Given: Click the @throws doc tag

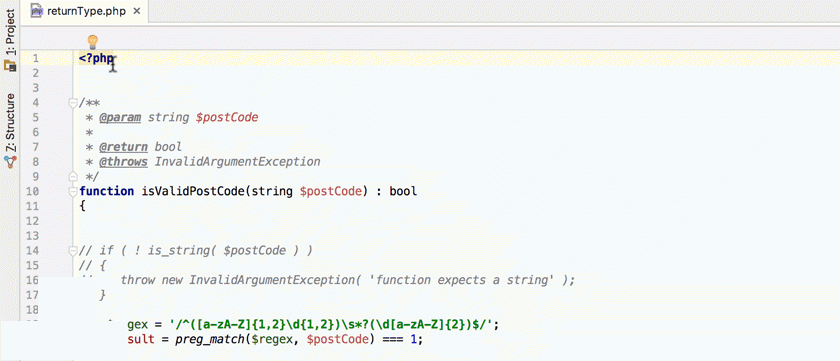Looking at the screenshot, I should coord(123,162).
